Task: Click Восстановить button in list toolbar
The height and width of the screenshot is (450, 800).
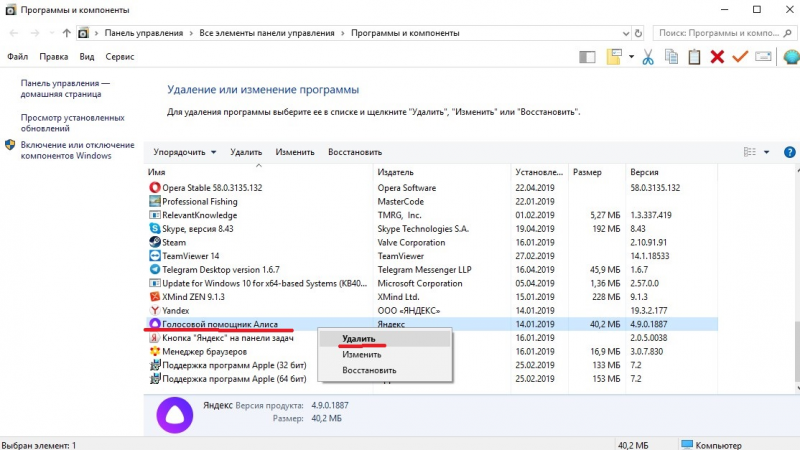Action: [x=355, y=152]
